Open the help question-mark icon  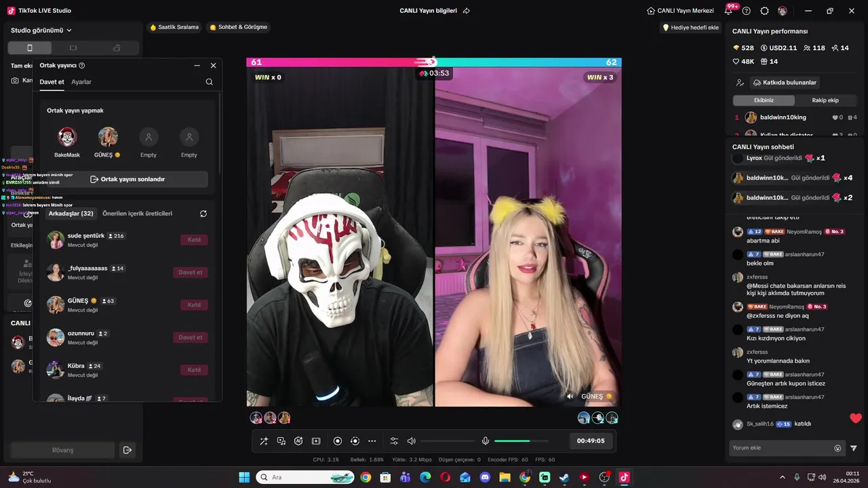(x=747, y=11)
